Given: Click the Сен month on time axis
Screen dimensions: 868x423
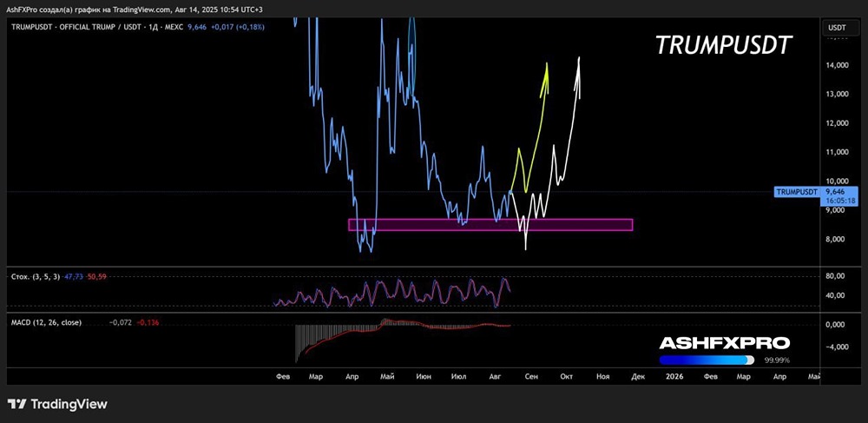Looking at the screenshot, I should coord(531,376).
